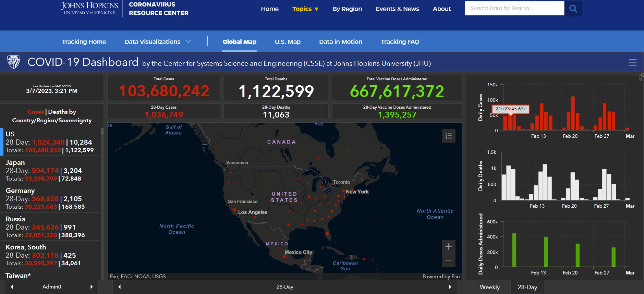Click the last updated timestamp 3/7/2023
This screenshot has height=294, width=644.
(52, 91)
